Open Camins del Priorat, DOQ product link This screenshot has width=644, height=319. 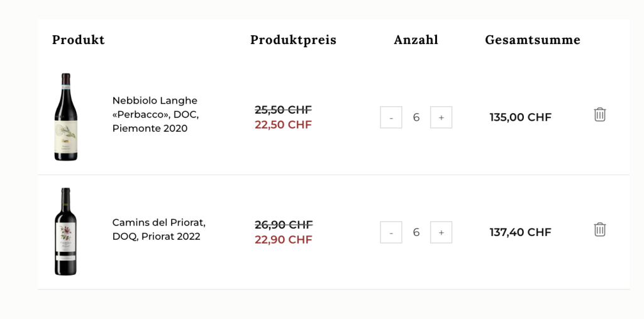159,230
